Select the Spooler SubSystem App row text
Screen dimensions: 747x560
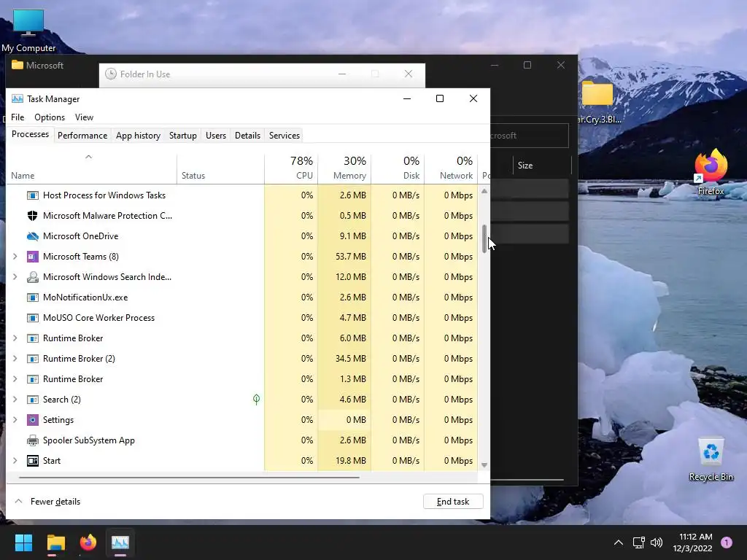pyautogui.click(x=88, y=440)
